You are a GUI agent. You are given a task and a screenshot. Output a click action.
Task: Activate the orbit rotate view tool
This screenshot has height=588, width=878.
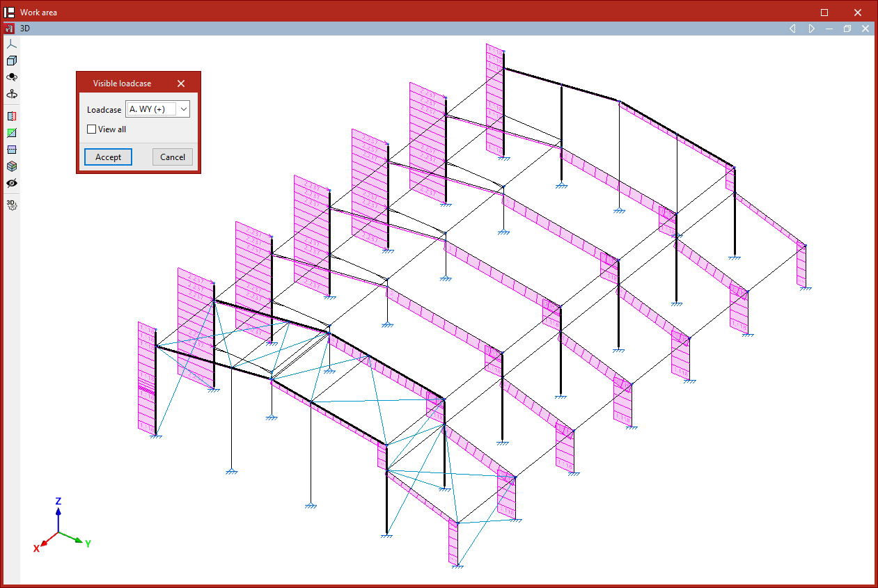[11, 77]
